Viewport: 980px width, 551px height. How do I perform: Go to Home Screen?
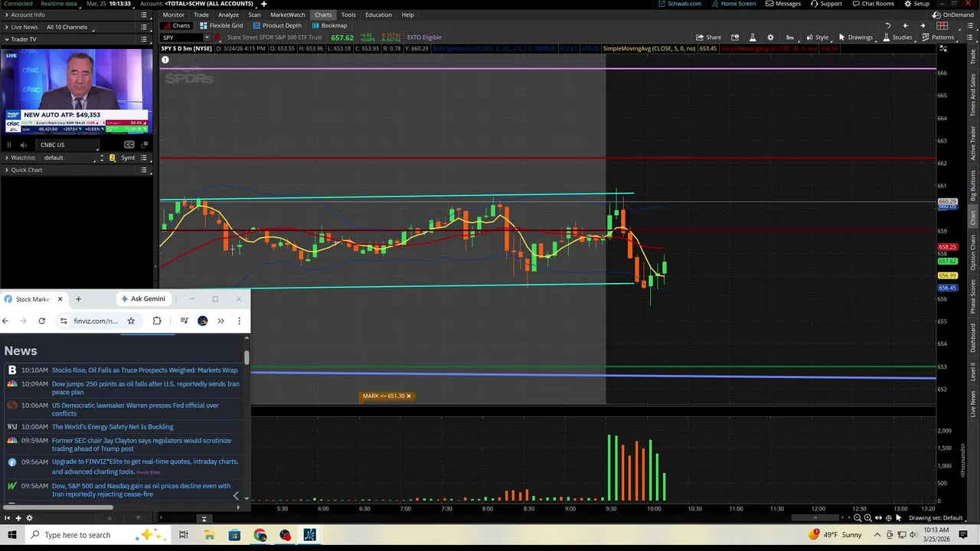[733, 4]
